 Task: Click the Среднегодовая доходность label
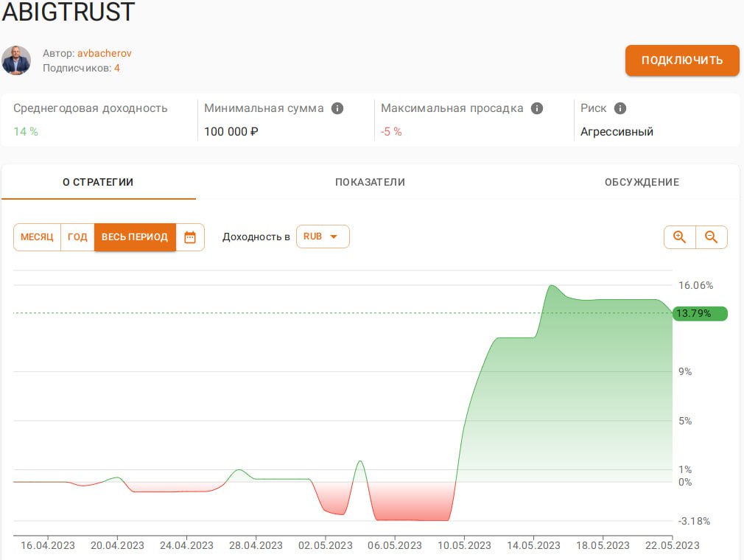click(90, 108)
